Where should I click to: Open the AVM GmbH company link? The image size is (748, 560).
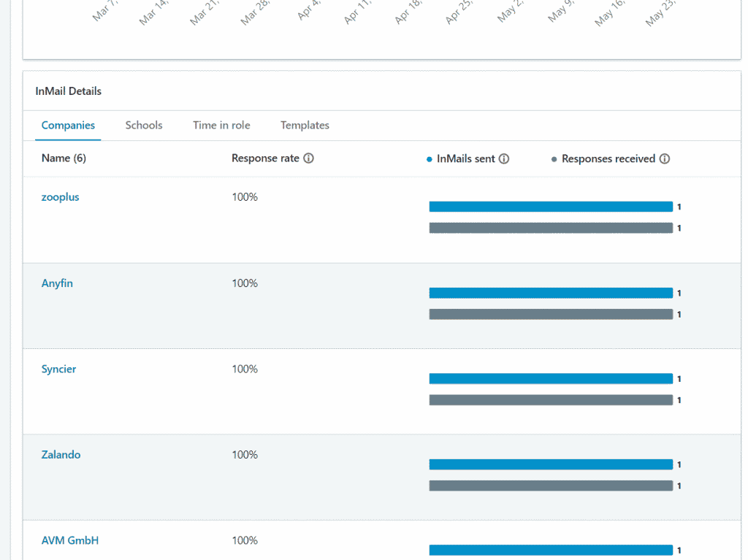coord(69,540)
